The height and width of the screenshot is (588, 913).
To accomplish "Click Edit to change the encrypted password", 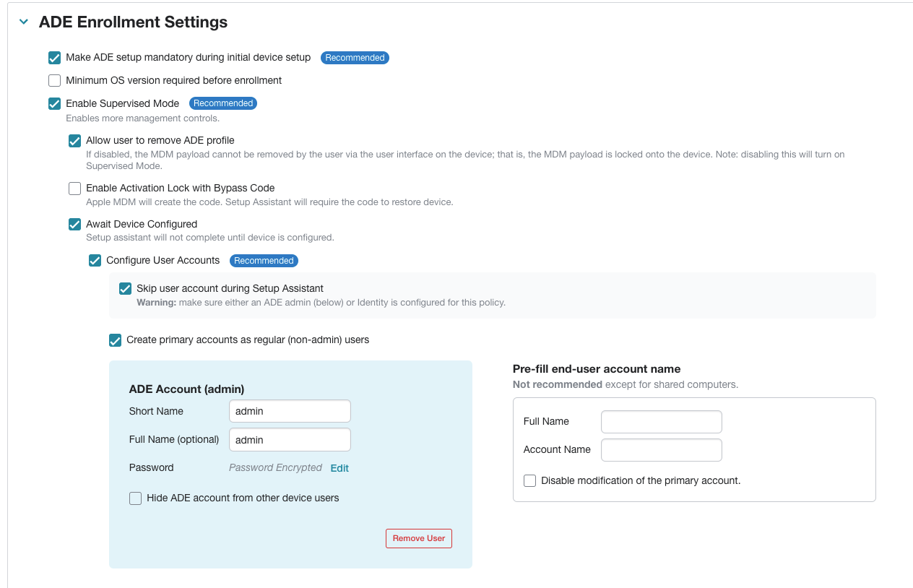I will point(339,468).
